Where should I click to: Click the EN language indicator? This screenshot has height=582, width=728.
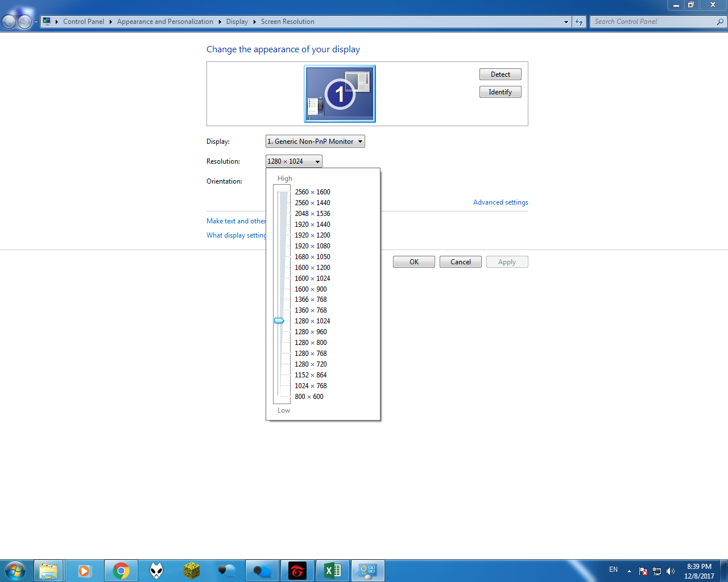pyautogui.click(x=613, y=569)
